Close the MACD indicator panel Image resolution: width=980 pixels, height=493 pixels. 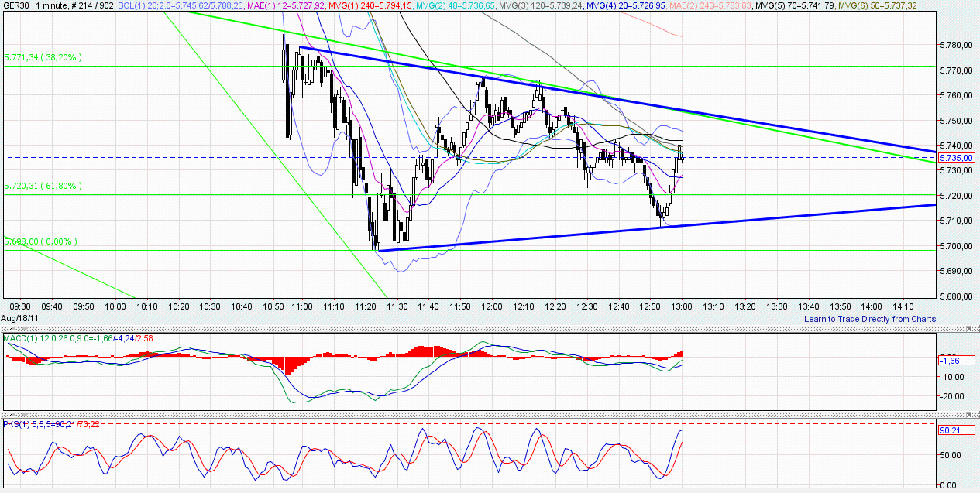(x=969, y=329)
